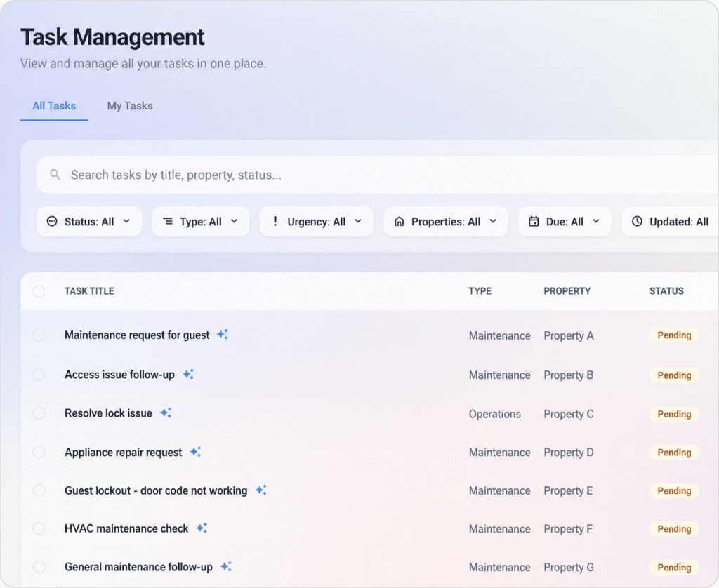
Task: Check the Access issue follow-up row checkbox
Action: point(39,375)
